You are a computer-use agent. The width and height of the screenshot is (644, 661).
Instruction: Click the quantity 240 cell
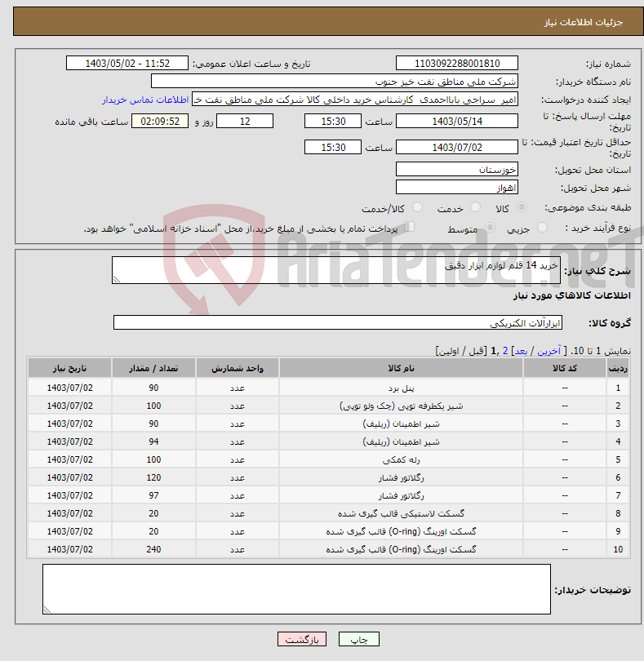pos(153,549)
